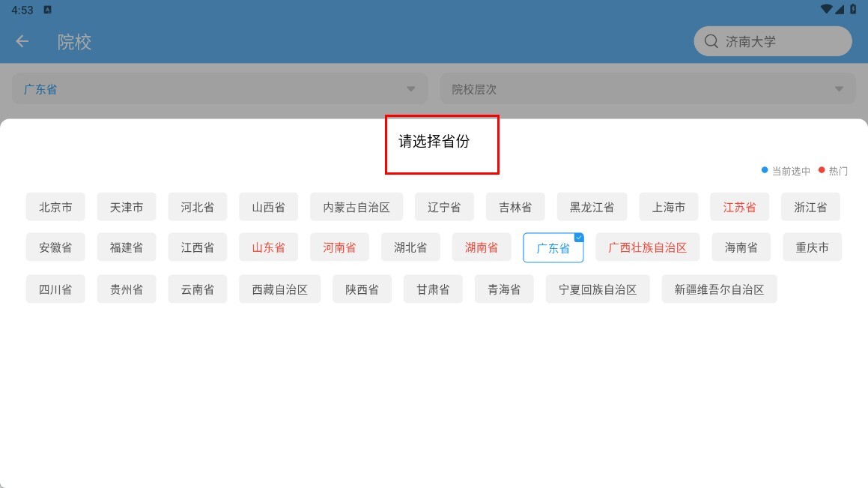
Task: Select 北京市 from province list
Action: (x=55, y=207)
